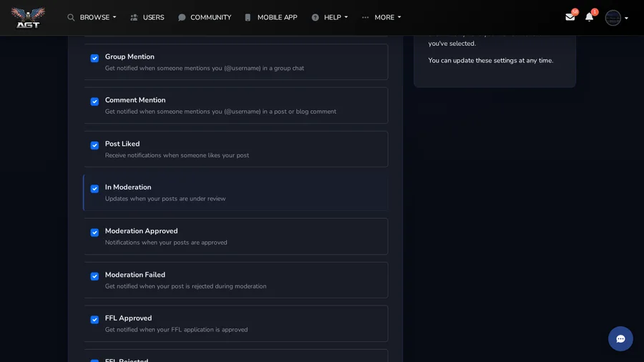Click the Comment Mention label

click(x=135, y=100)
